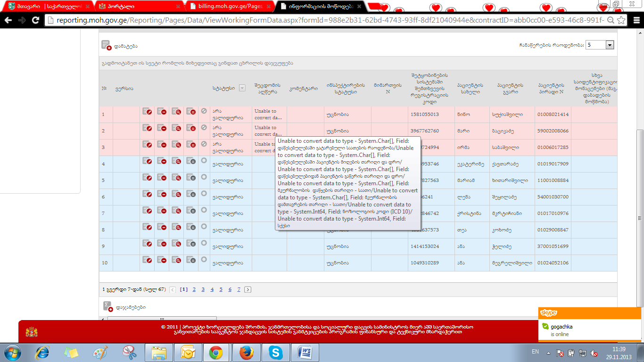
Task: Click the sigma summaries icon below the table
Action: (x=108, y=306)
